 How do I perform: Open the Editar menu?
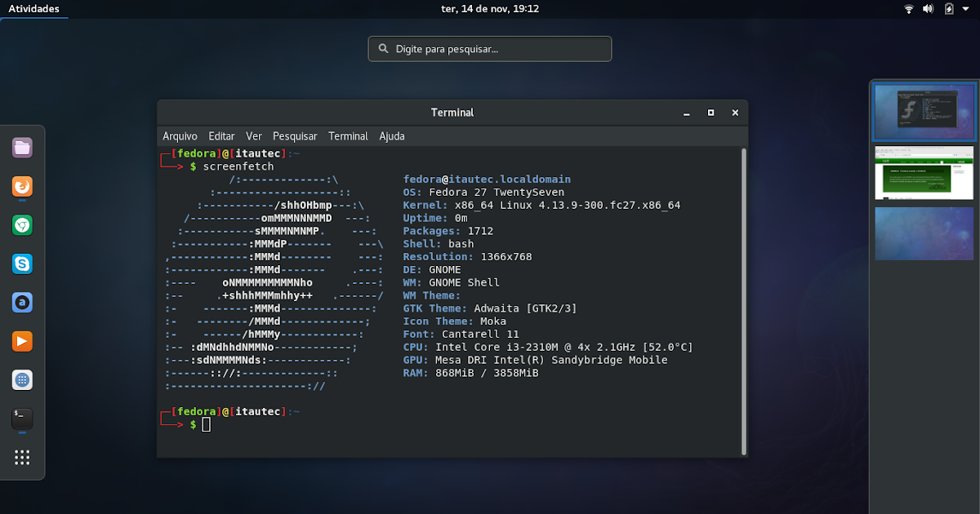click(221, 136)
